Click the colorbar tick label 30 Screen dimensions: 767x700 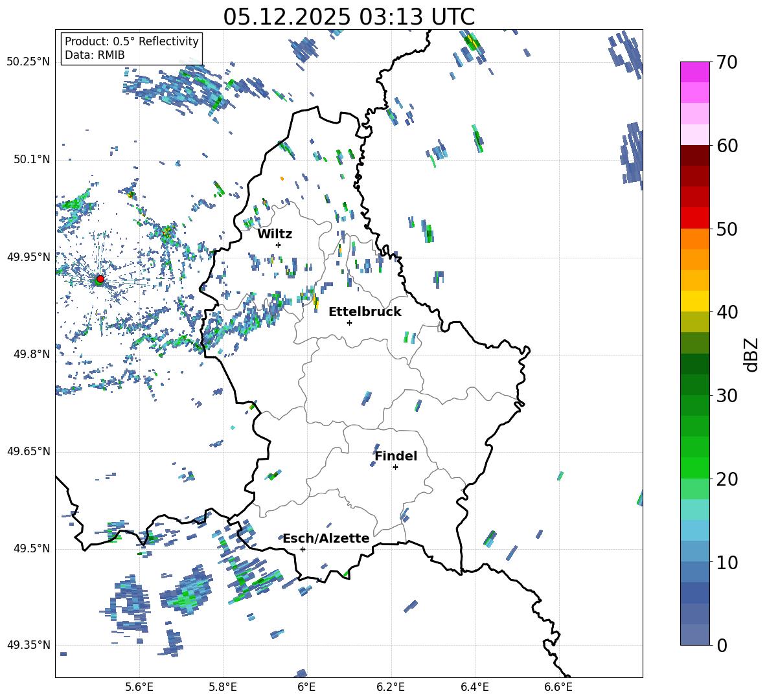click(x=727, y=396)
